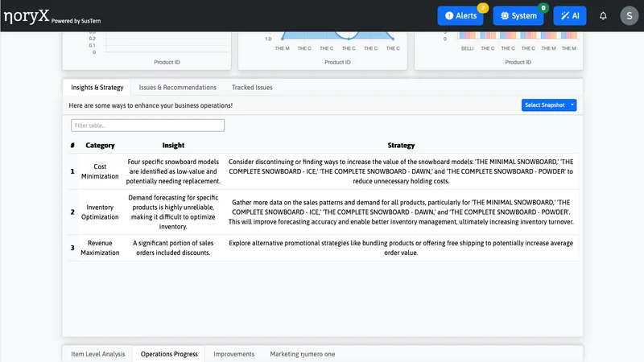
Task: Click row number 1 cell
Action: point(72,171)
